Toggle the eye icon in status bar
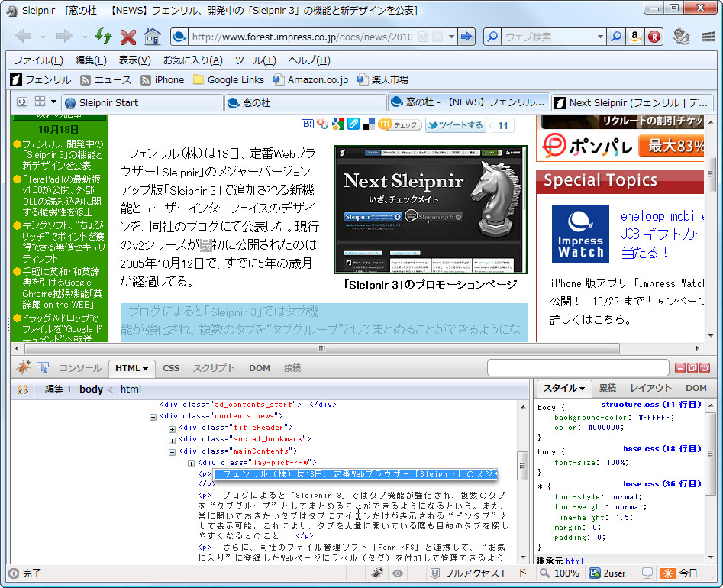 [x=398, y=573]
